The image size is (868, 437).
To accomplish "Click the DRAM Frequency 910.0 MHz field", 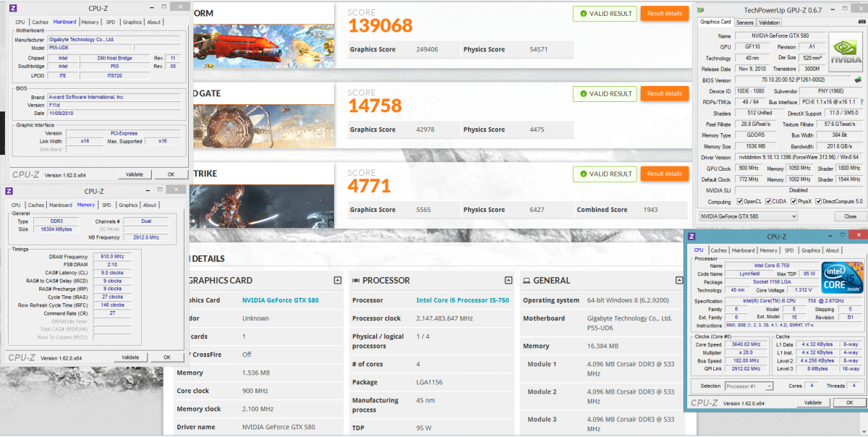I will point(111,257).
